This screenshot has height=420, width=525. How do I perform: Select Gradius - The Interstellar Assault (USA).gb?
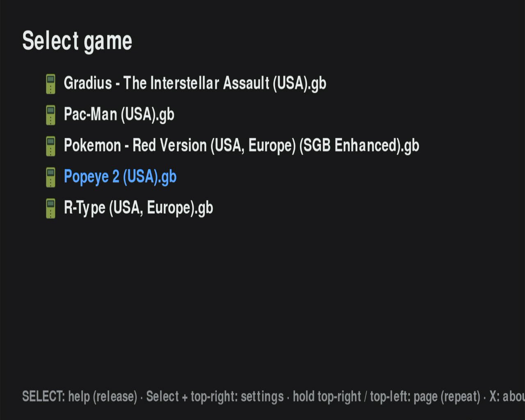195,83
